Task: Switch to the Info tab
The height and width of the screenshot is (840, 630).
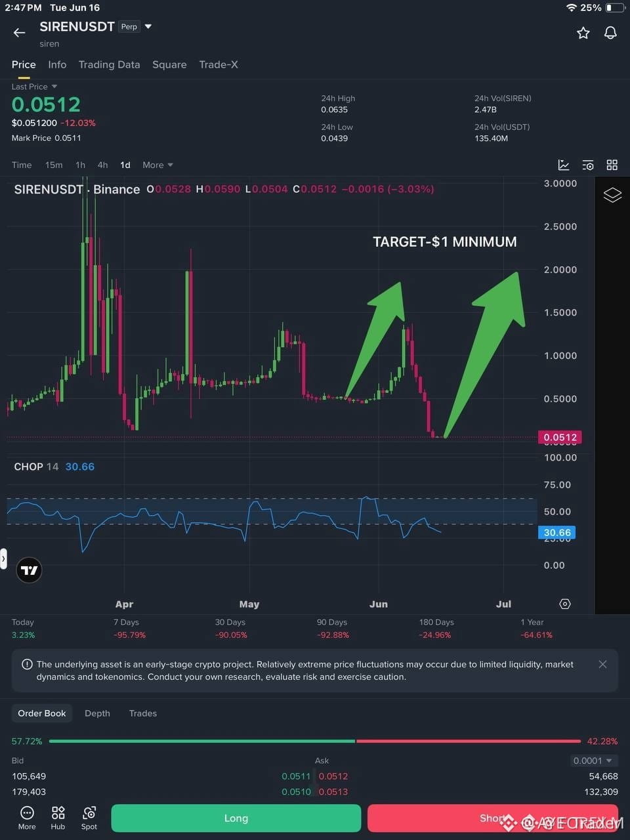Action: (x=57, y=64)
